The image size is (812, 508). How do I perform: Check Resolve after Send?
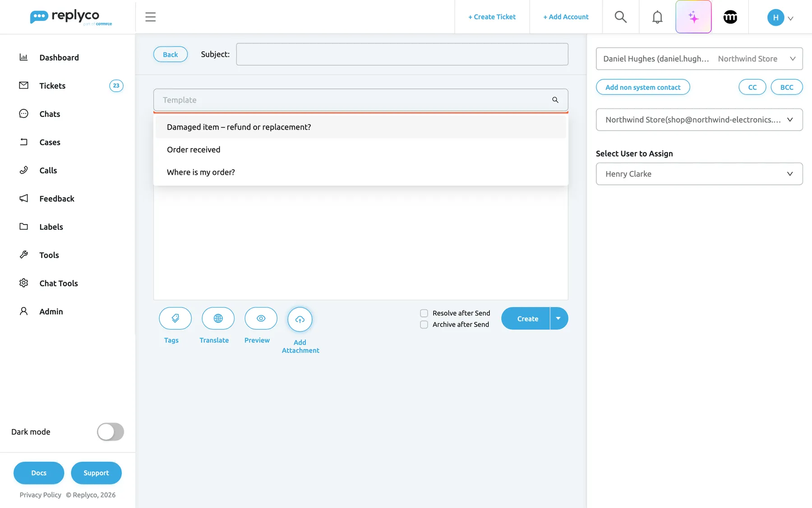(x=424, y=313)
